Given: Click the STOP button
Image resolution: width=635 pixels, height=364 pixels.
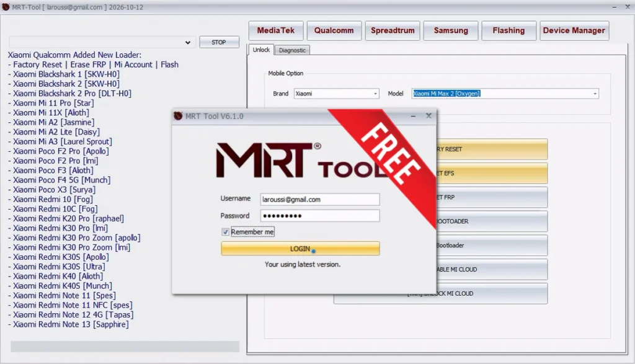Looking at the screenshot, I should point(219,43).
